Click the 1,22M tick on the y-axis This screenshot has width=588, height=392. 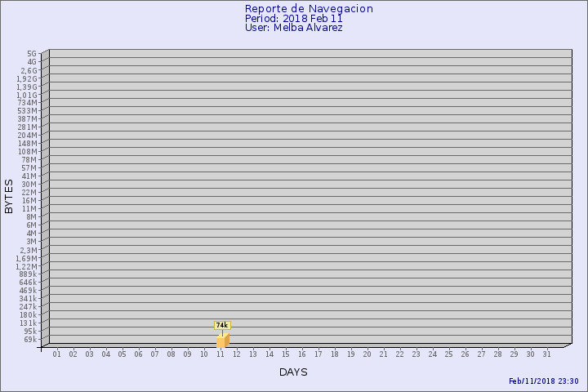[x=26, y=266]
